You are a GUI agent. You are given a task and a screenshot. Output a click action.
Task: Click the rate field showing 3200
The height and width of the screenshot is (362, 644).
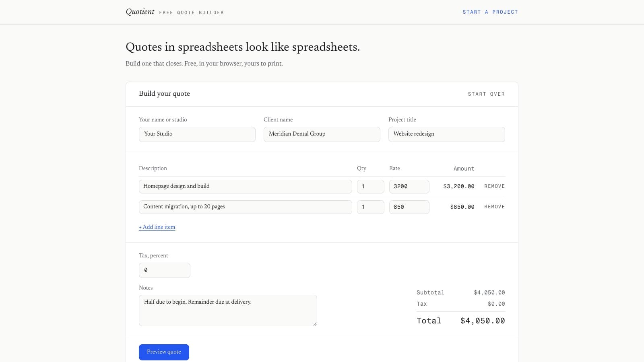click(x=409, y=187)
